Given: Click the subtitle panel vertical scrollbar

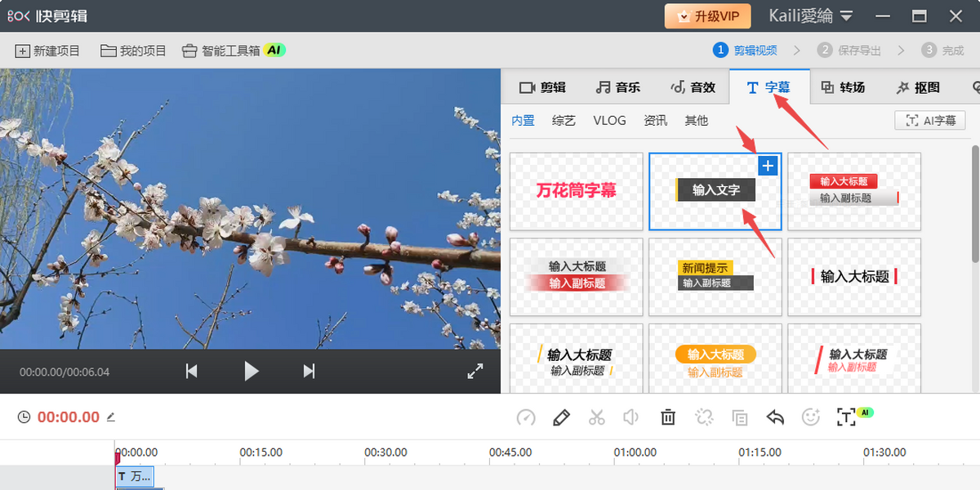Looking at the screenshot, I should [975, 204].
